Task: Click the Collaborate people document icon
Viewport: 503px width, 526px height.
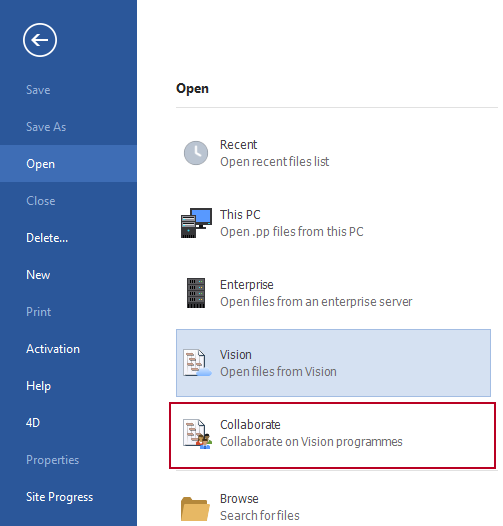Action: tap(197, 434)
